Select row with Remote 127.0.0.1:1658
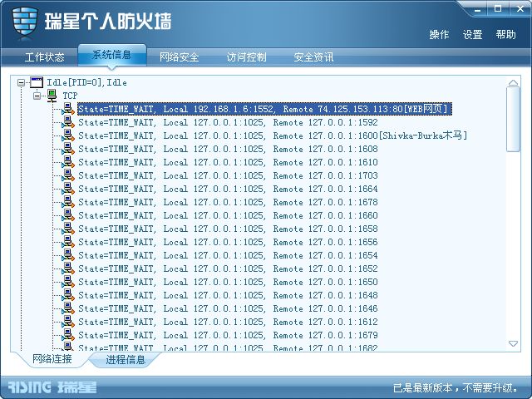This screenshot has width=532, height=399. pyautogui.click(x=228, y=229)
